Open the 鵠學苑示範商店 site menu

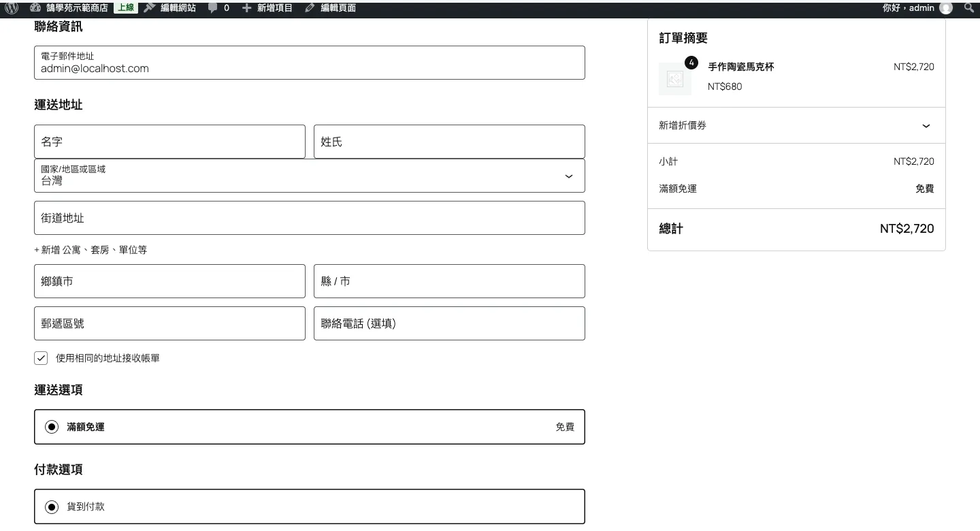77,8
